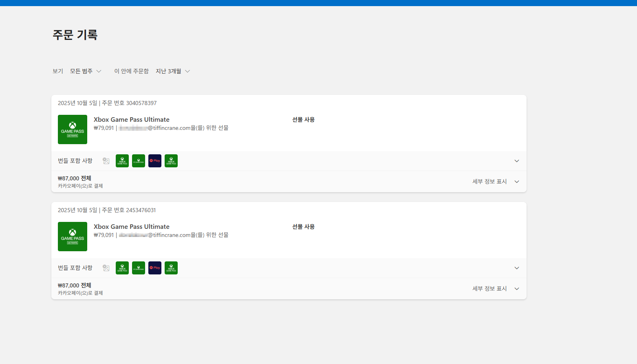This screenshot has width=637, height=364.
Task: Expand 세부 정보 표시 for order 2453476031
Action: 496,289
